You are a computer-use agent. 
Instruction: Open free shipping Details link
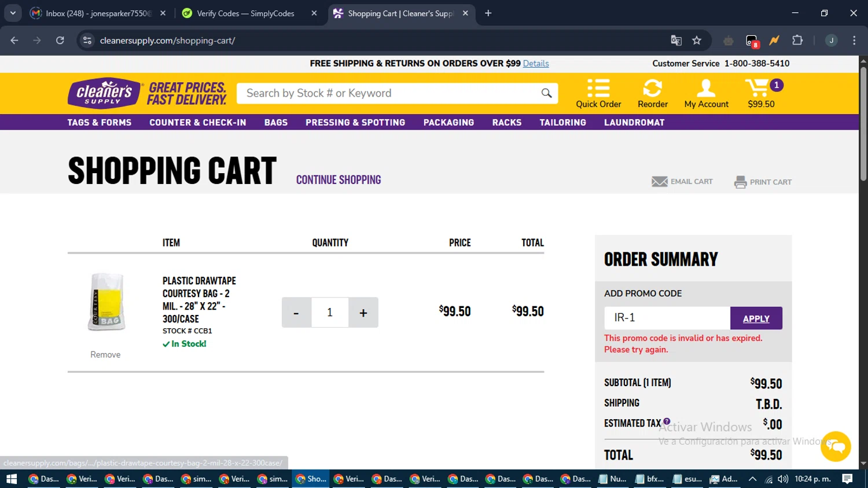point(536,64)
